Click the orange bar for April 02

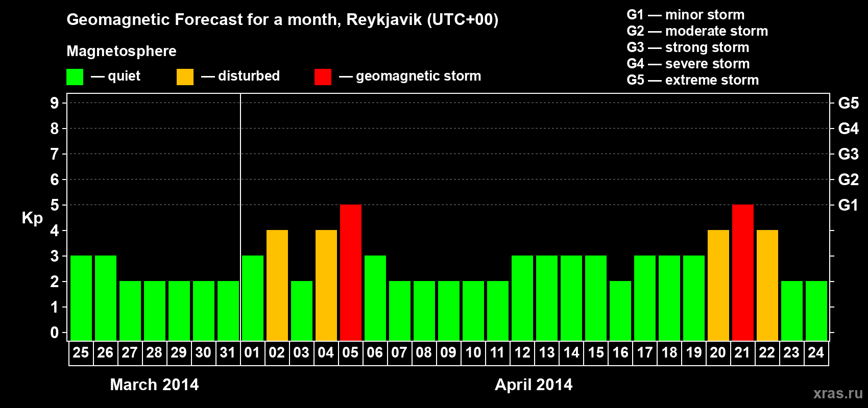[277, 285]
